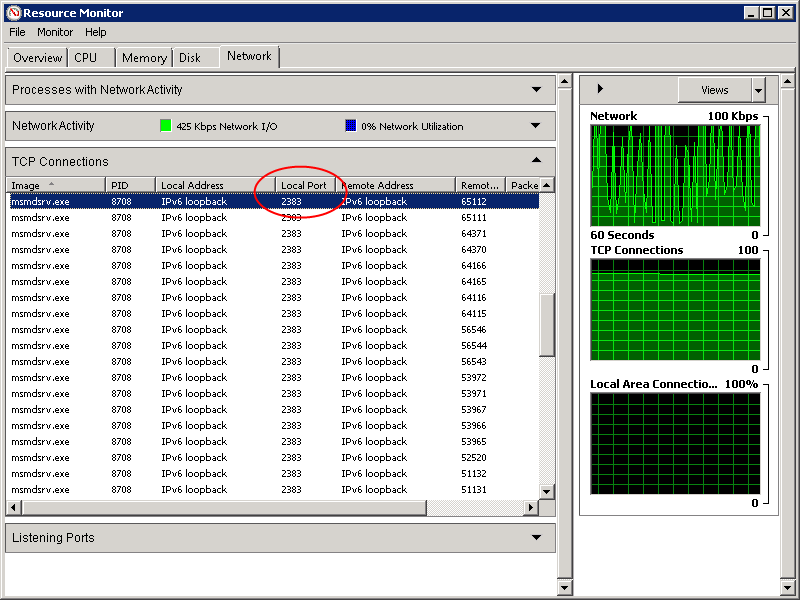Select connection row with remote port 64115
This screenshot has height=600, width=800.
point(274,314)
